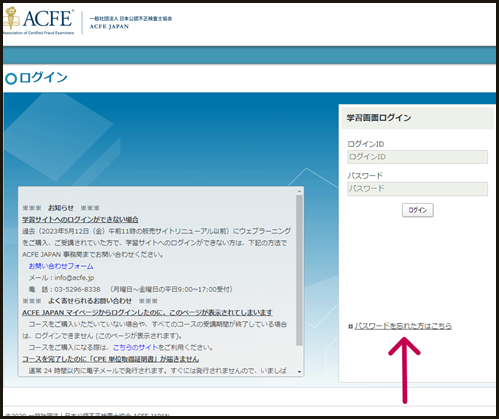Click the 学習サイトへのログインができない場合 heading
The width and height of the screenshot is (499, 419).
click(80, 220)
